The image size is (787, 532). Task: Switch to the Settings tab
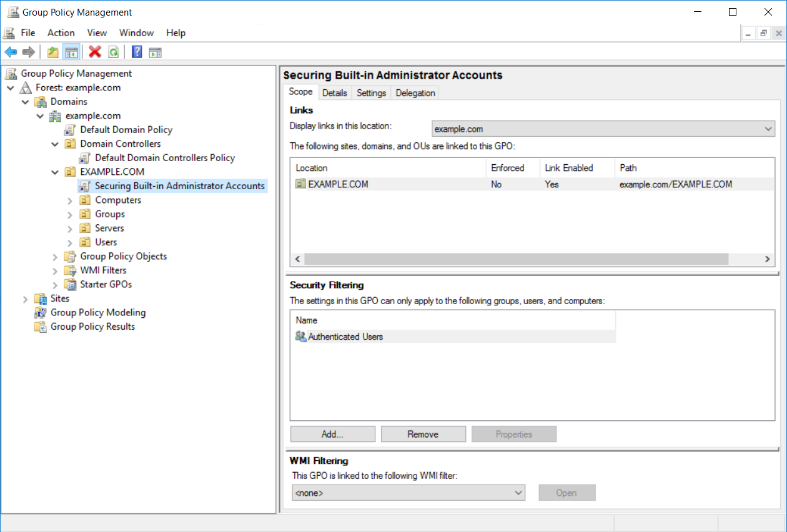[371, 93]
